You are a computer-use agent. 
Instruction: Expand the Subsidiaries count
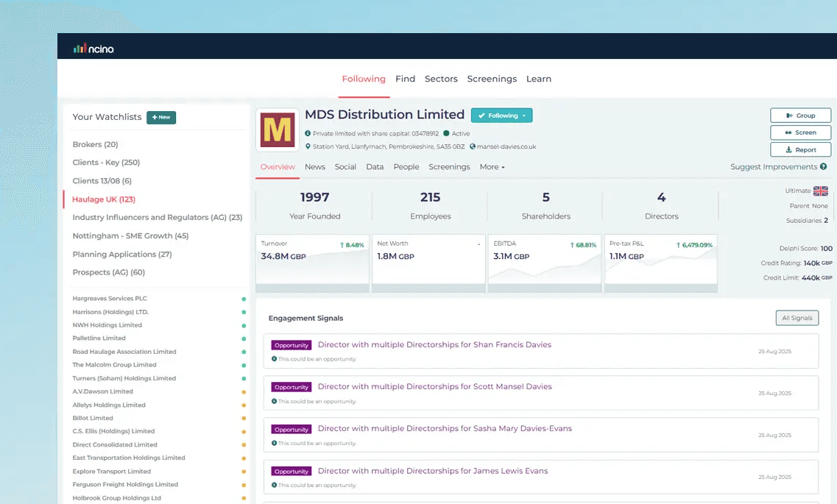(x=826, y=219)
